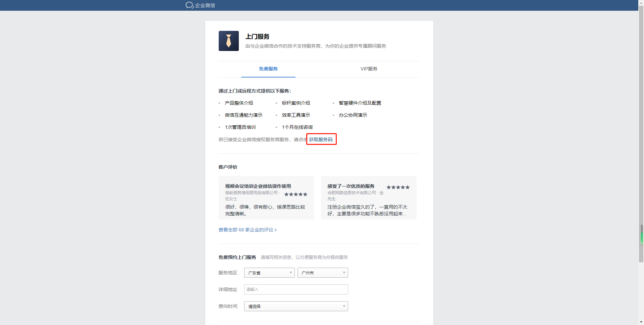The height and width of the screenshot is (325, 644).
Task: Click the 企业微信 logo in header
Action: 200,5
